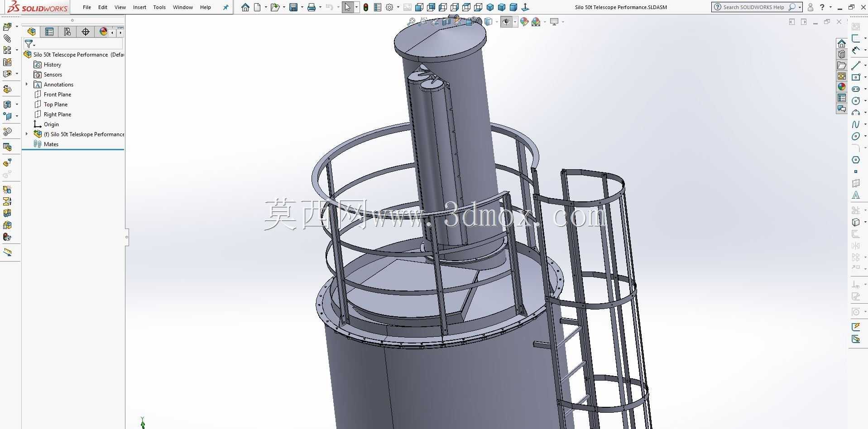The height and width of the screenshot is (429, 868).
Task: Open the FeatureManager Design Tree tab
Action: [x=31, y=32]
